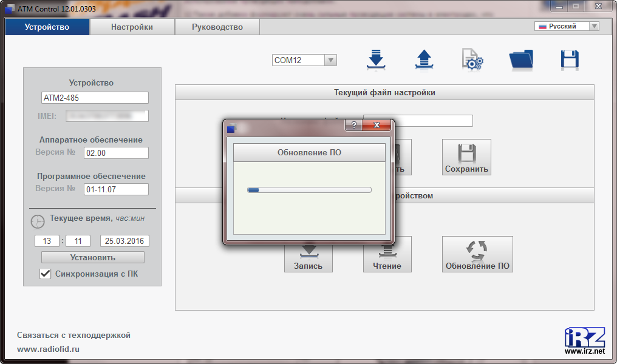Image resolution: width=617 pixels, height=364 pixels.
Task: Click the hours input field showing 13
Action: coord(47,241)
